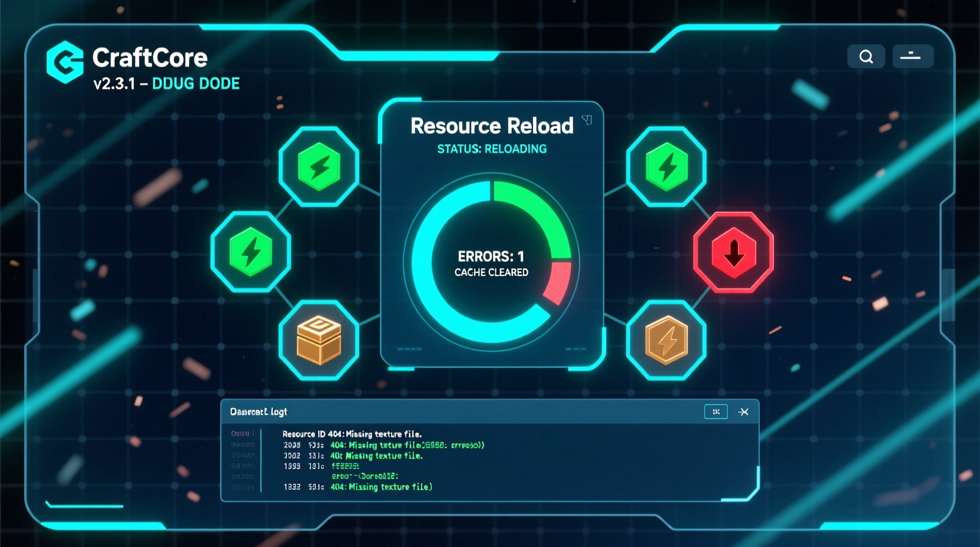Click the STATUS: RELOADING label
980x547 pixels.
tap(492, 149)
